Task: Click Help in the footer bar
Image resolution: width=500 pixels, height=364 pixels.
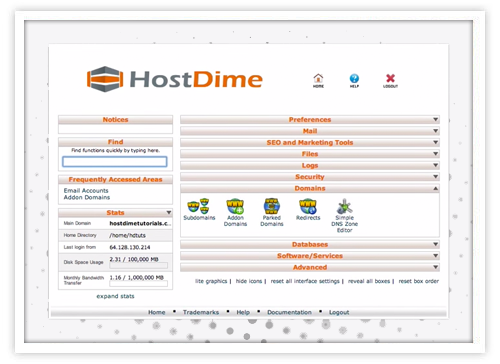Action: 243,312
